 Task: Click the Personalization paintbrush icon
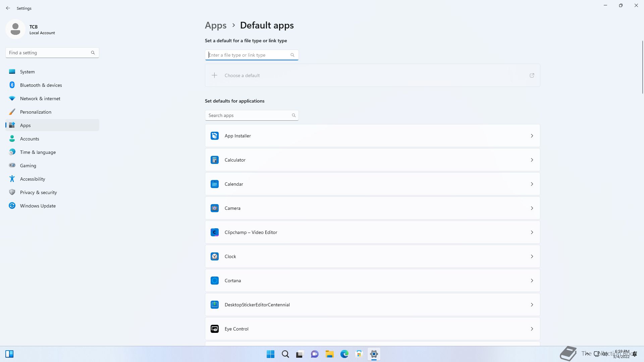coord(12,112)
